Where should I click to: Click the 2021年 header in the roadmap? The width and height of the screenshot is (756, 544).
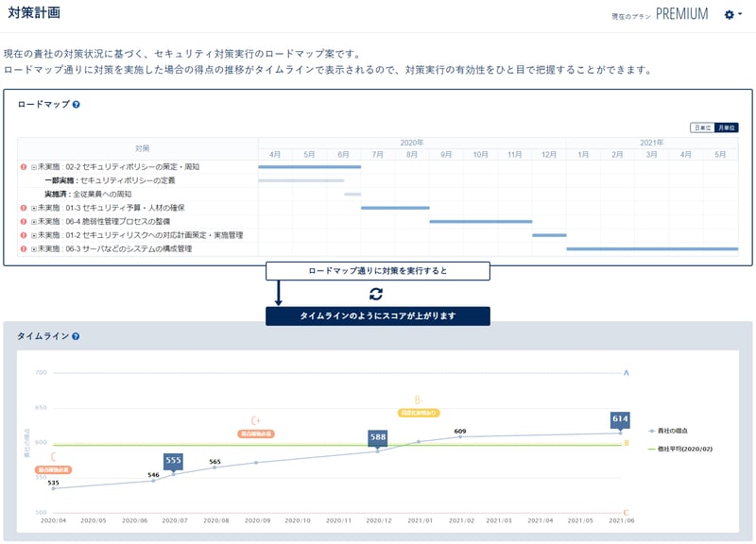tap(652, 143)
